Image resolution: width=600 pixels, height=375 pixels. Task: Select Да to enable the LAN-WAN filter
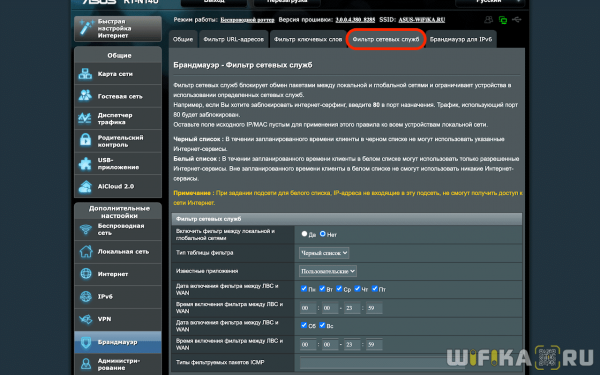304,233
